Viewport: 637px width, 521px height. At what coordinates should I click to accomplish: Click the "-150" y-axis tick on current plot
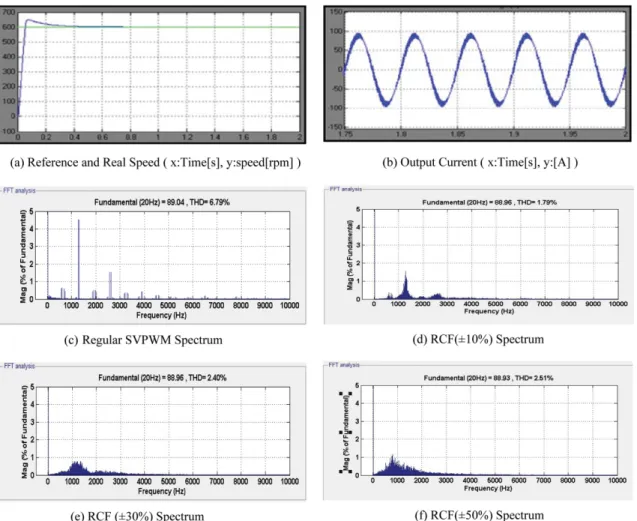(335, 127)
